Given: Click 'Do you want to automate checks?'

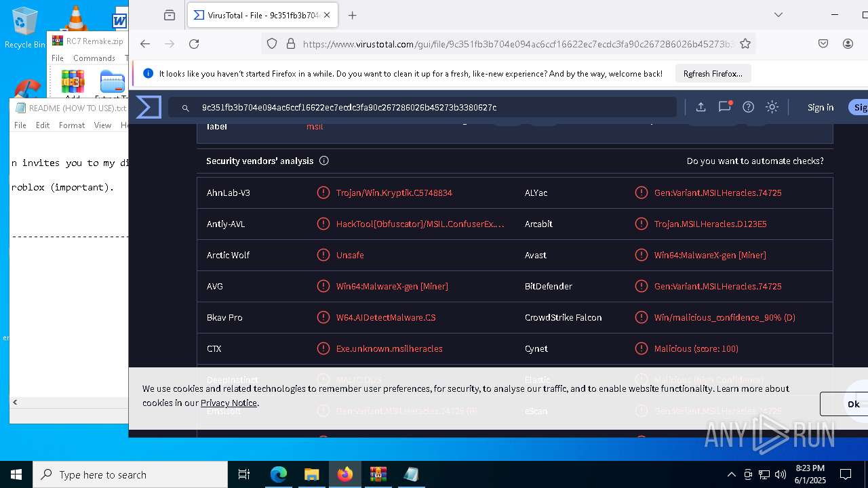Looking at the screenshot, I should click(755, 161).
